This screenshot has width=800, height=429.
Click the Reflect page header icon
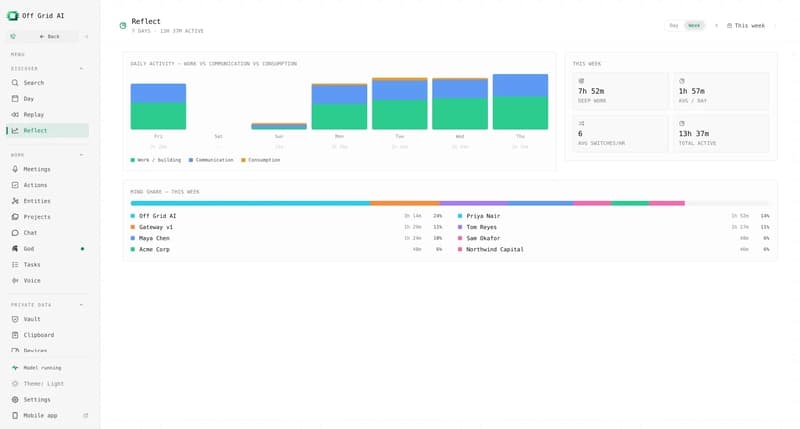pos(123,26)
